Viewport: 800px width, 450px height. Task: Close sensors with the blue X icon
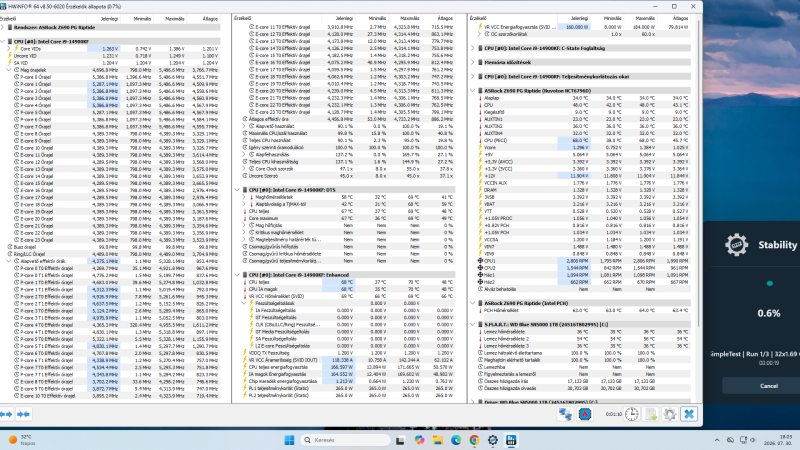[x=689, y=414]
